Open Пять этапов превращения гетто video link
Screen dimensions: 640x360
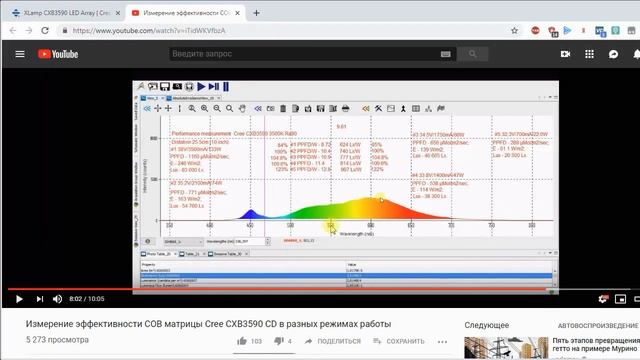pyautogui.click(x=596, y=344)
